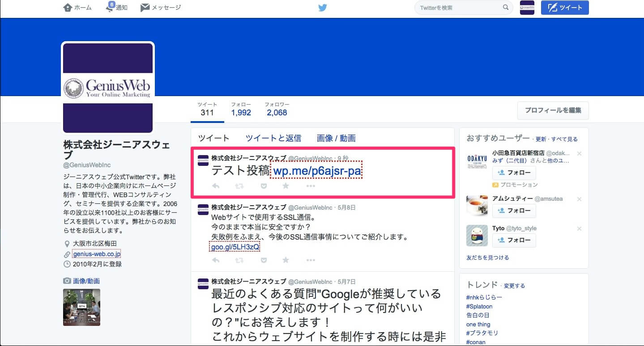Click Pocket icon on テスト投稿 tweet

[x=264, y=186]
